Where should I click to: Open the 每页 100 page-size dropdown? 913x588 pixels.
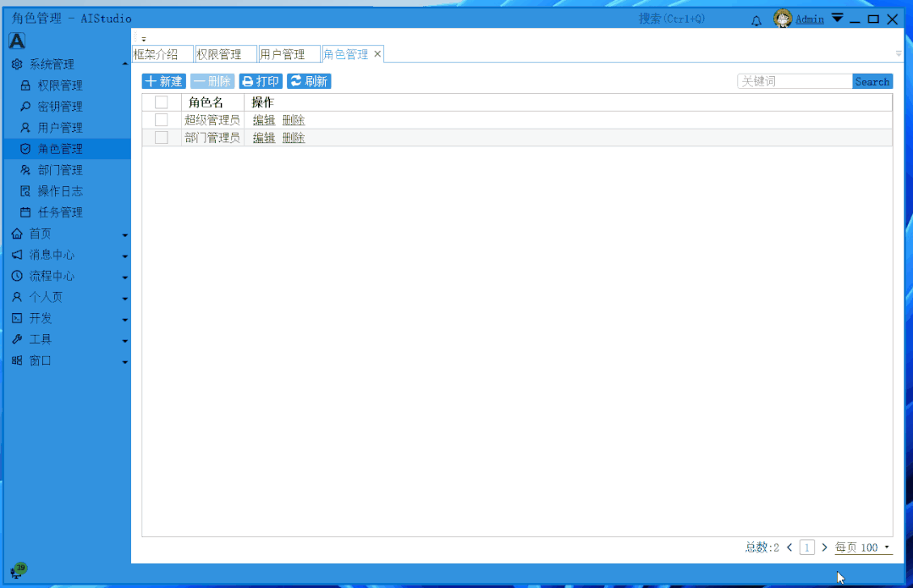(862, 547)
